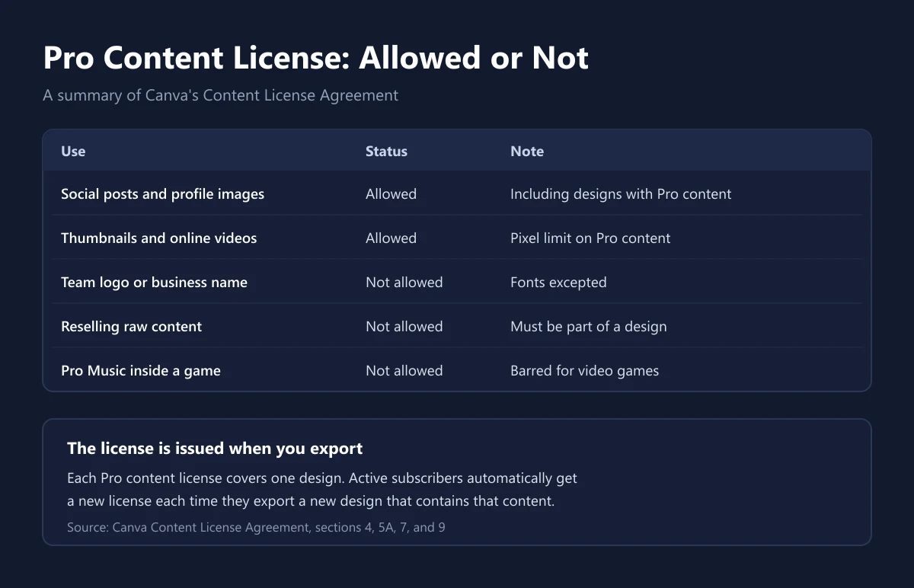914x588 pixels.
Task: Select "Not allowed" status for Reselling raw content
Action: click(x=404, y=326)
